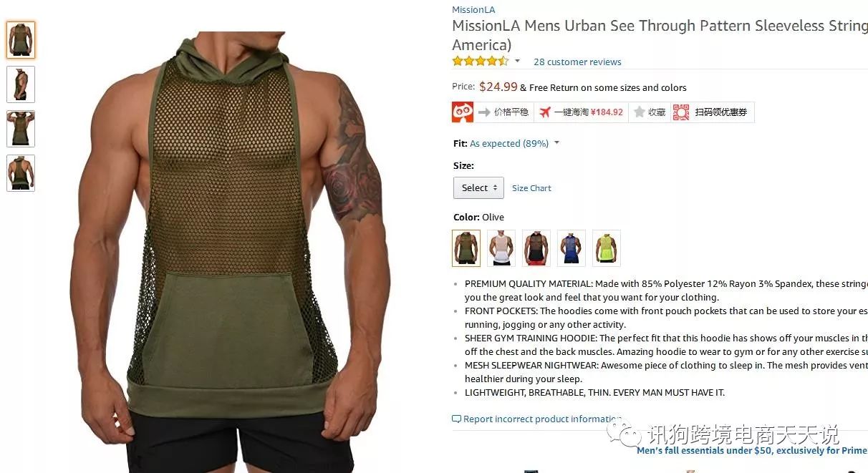Viewport: 868px width, 473px height.
Task: Open the Size Chart link
Action: 531,188
